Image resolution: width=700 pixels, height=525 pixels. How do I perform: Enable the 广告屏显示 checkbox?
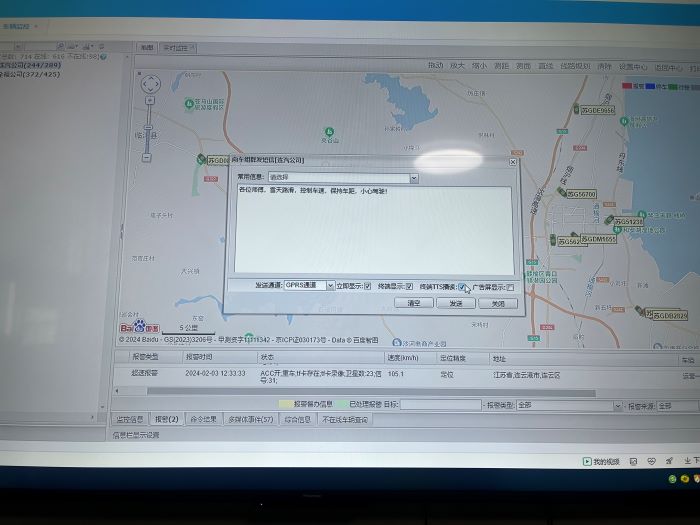510,287
